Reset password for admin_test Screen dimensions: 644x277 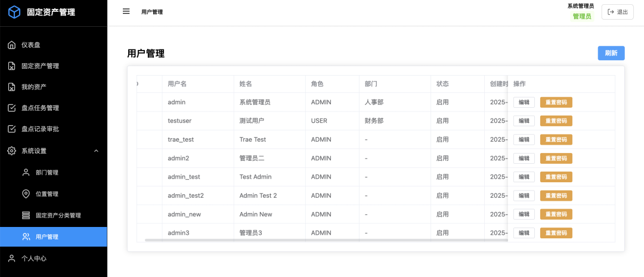point(556,177)
